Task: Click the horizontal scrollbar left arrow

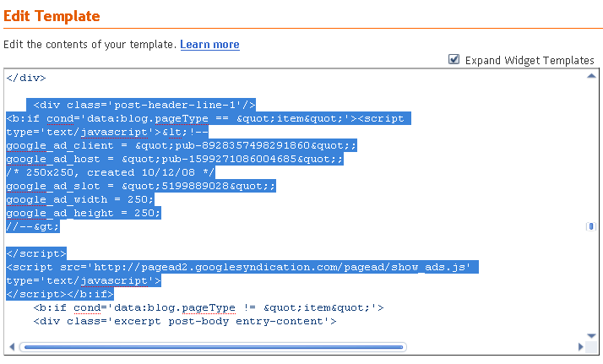Action: coord(12,347)
